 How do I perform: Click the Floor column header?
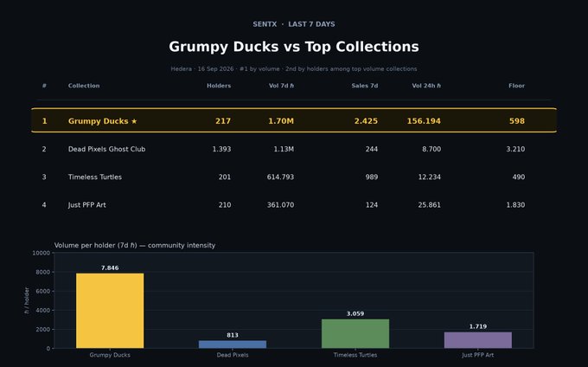(516, 86)
